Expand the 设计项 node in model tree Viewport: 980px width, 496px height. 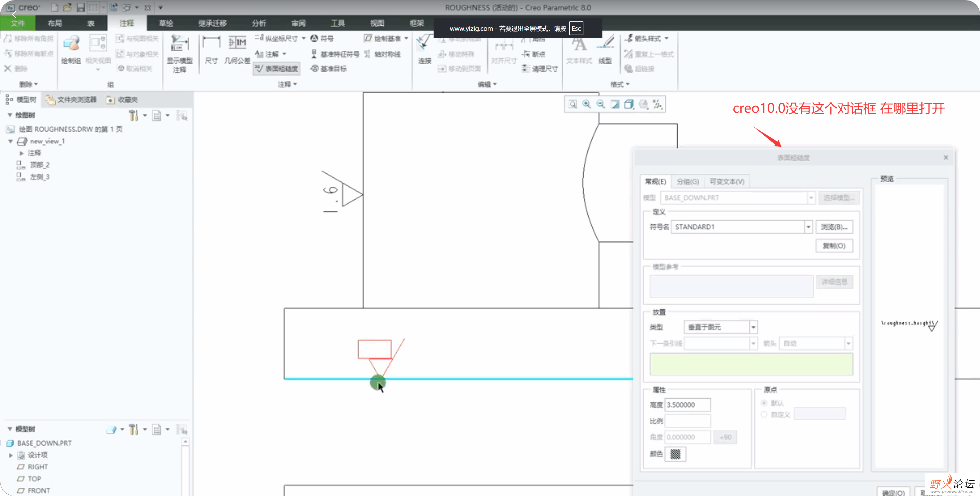tap(11, 455)
